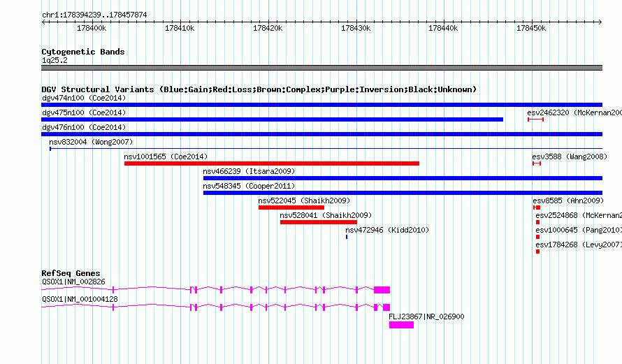Click the small nsv472946 (Kidd2010) blue marker
622x364 pixels.
[347, 237]
